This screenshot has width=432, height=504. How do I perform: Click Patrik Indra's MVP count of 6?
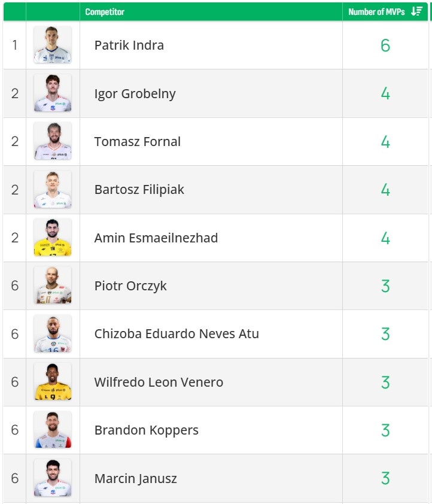[385, 45]
